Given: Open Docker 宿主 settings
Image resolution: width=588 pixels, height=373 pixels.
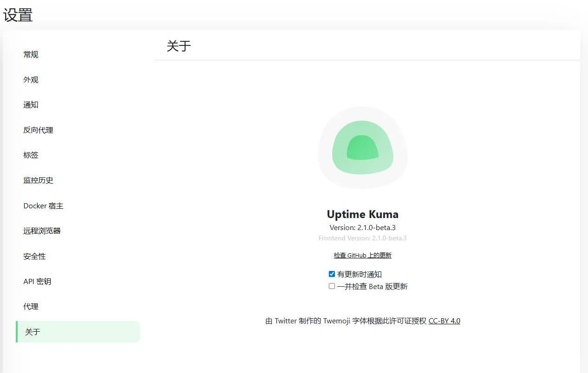Looking at the screenshot, I should click(43, 206).
